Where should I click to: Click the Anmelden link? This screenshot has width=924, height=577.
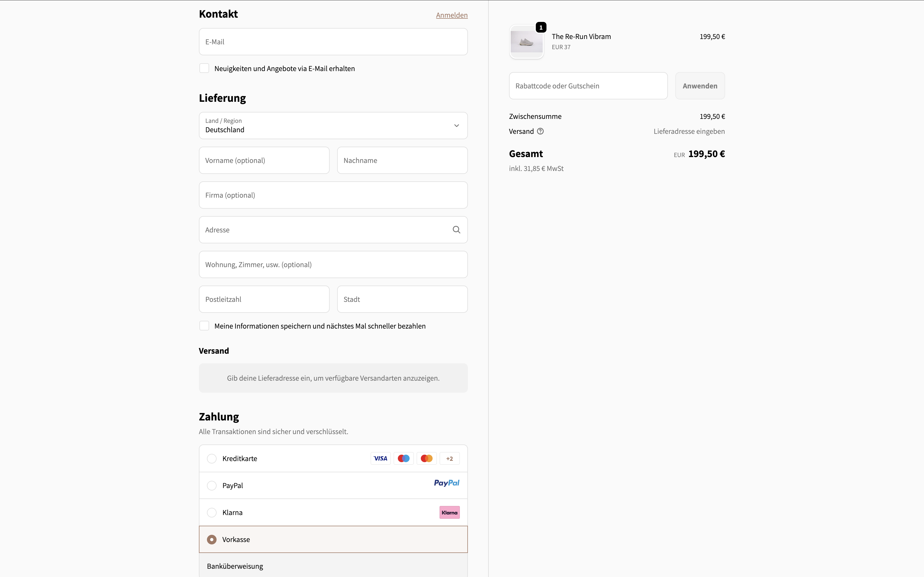[x=452, y=15]
